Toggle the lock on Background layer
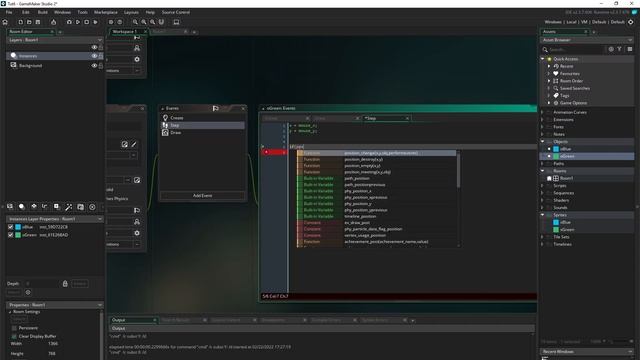 coord(101,65)
